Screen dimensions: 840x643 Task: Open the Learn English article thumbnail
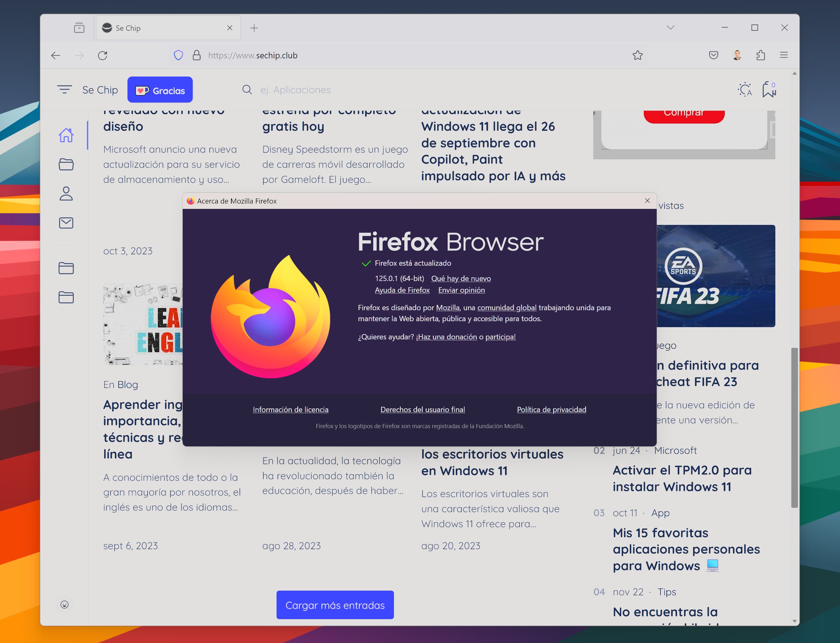[x=143, y=324]
